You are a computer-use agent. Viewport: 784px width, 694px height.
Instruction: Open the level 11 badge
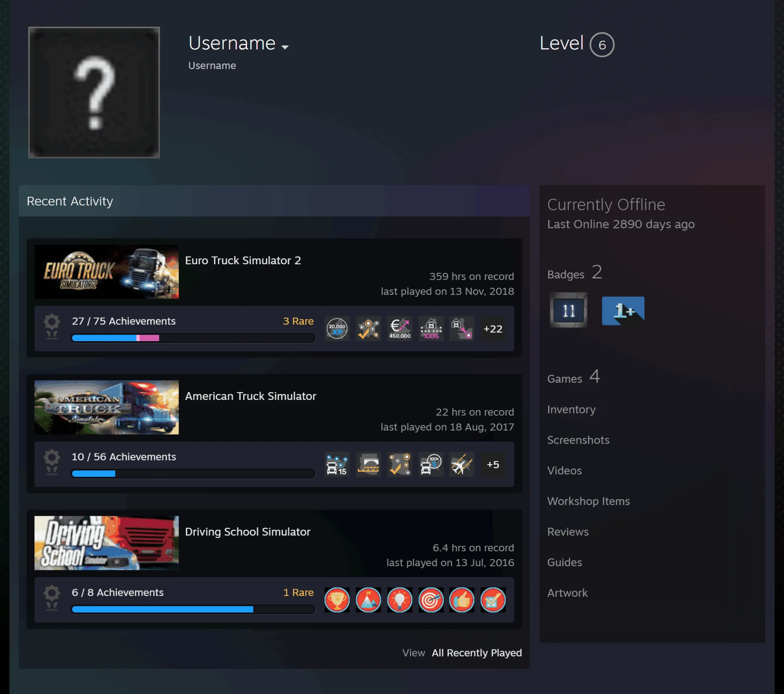(x=568, y=310)
